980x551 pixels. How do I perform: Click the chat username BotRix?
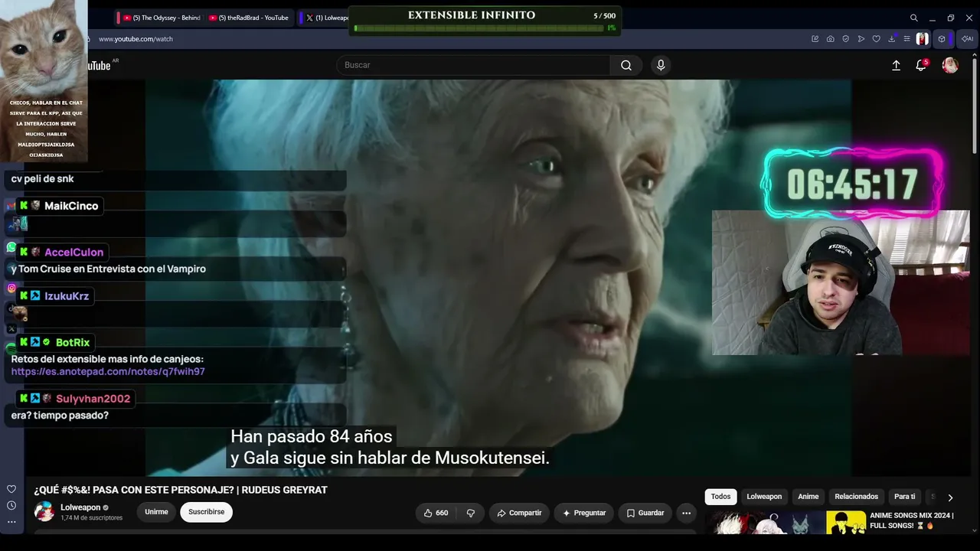click(x=73, y=343)
